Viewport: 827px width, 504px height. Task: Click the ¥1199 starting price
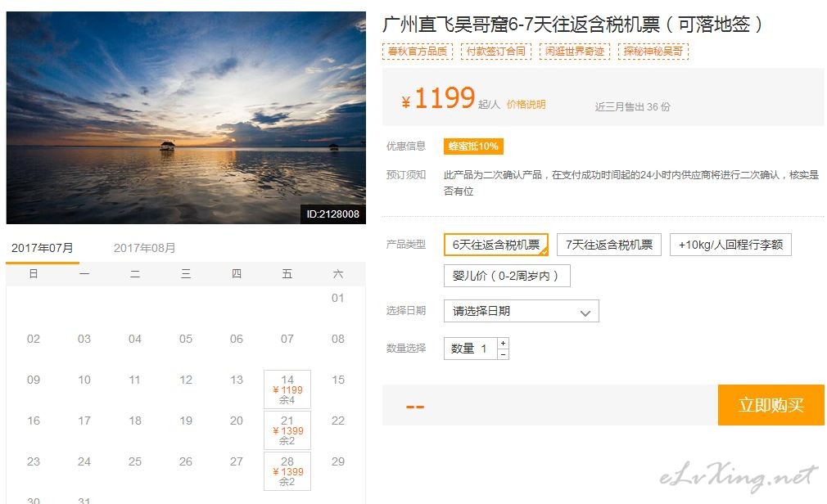pos(439,98)
